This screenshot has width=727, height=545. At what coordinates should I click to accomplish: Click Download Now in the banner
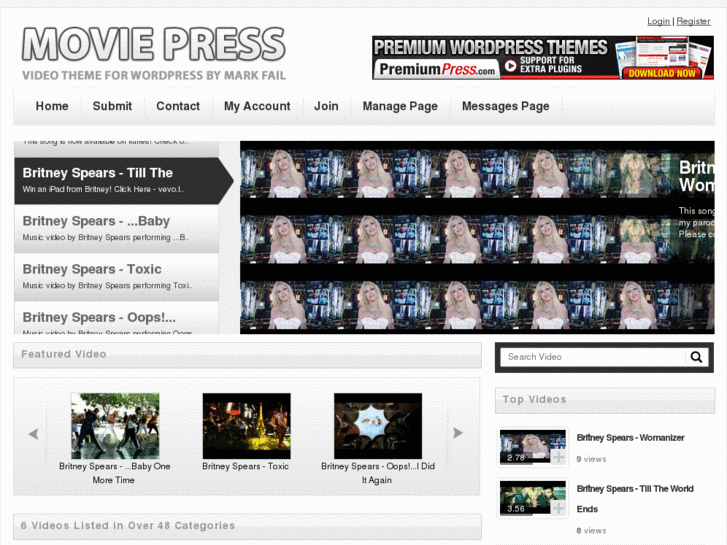[x=662, y=73]
